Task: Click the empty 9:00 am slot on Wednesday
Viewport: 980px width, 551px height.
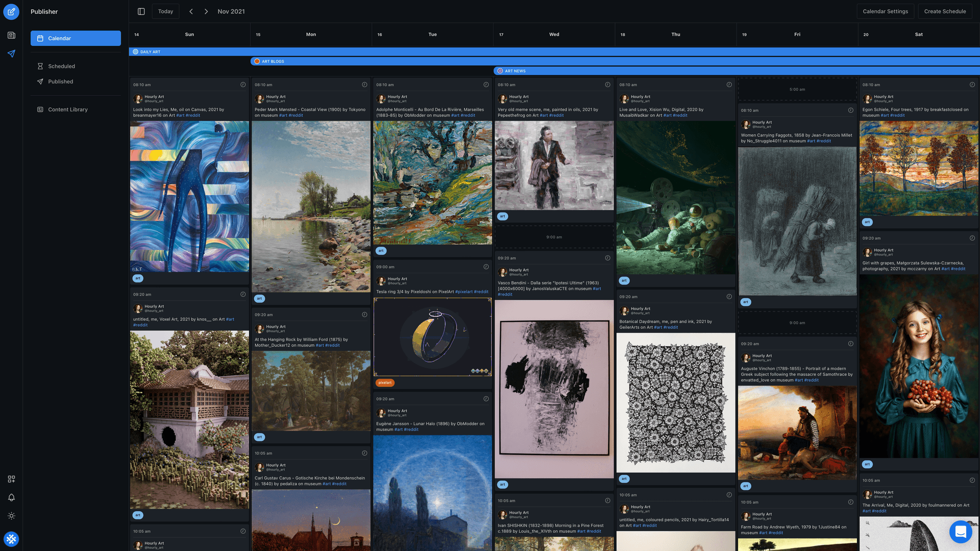Action: (x=554, y=237)
